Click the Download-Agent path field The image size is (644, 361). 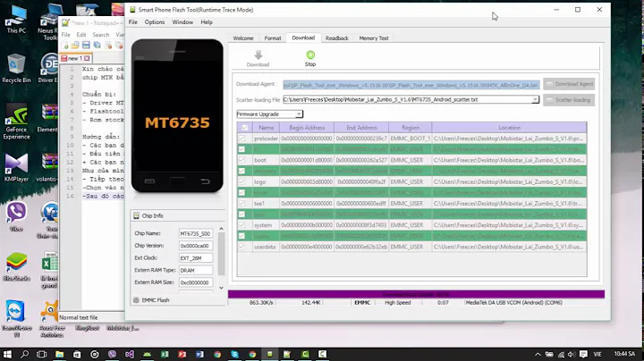tap(411, 85)
